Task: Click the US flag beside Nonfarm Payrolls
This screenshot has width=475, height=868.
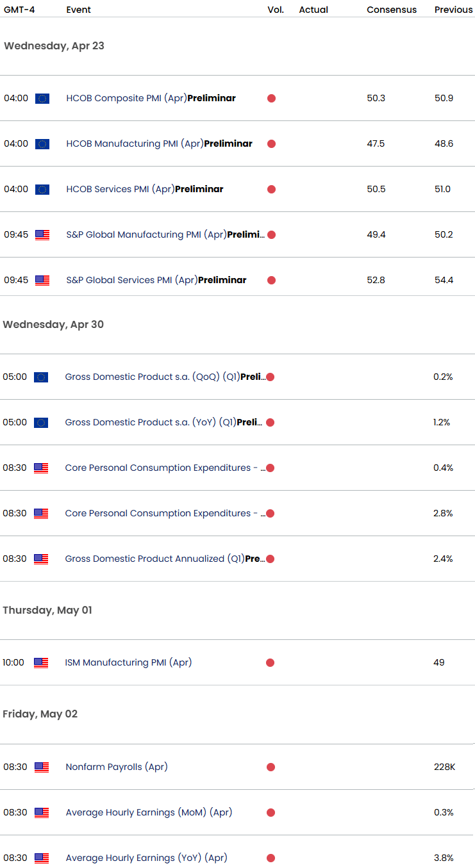Action: tap(41, 767)
